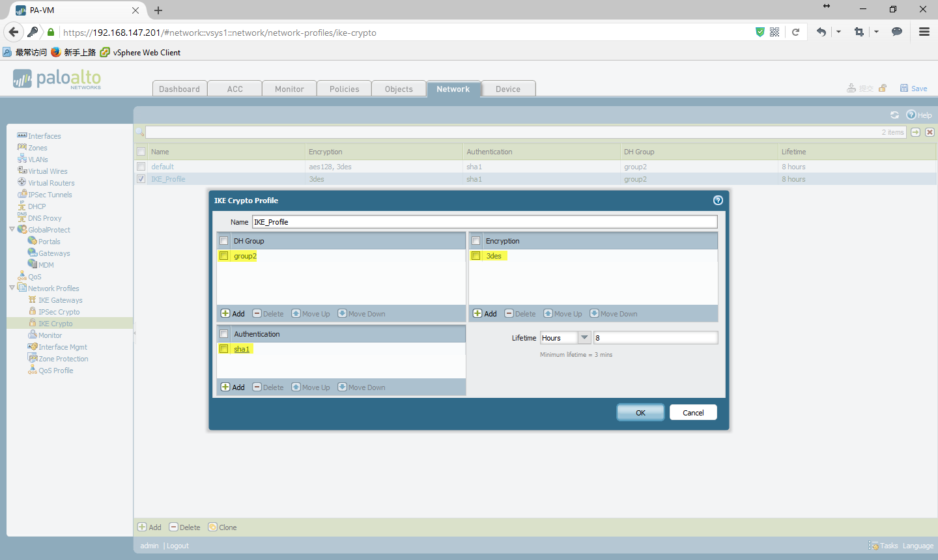Check the 3des Encryption checkbox

[476, 256]
